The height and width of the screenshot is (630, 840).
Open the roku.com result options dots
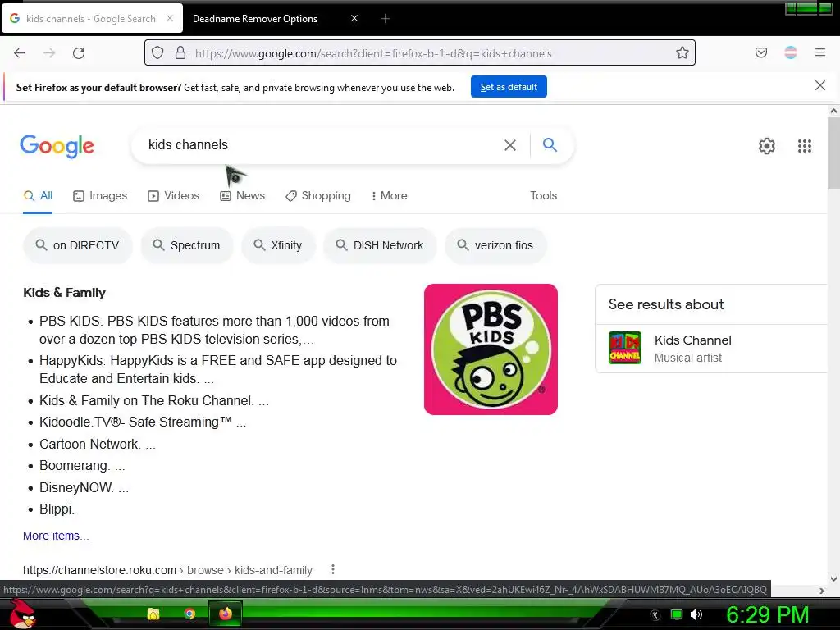pyautogui.click(x=333, y=569)
